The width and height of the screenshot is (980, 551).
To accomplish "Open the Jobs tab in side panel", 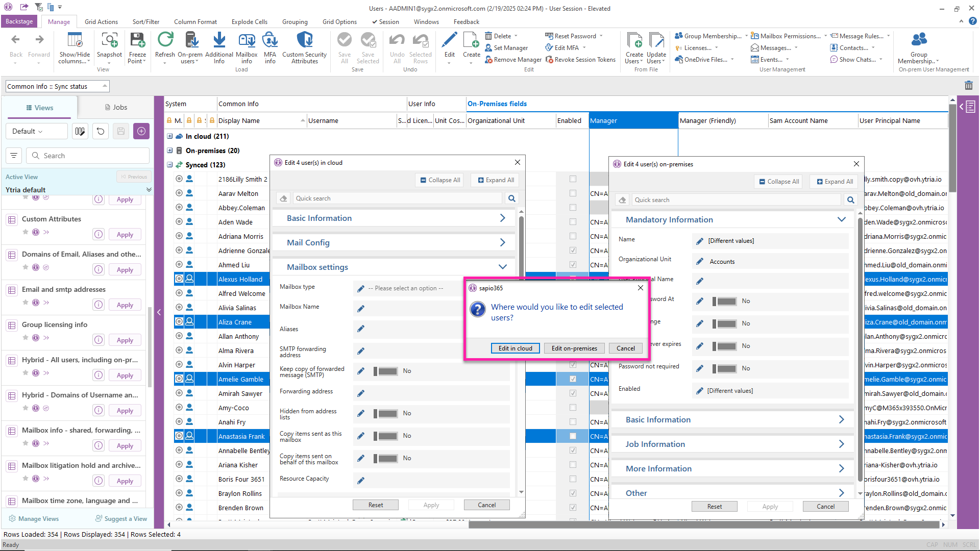I will tap(116, 107).
